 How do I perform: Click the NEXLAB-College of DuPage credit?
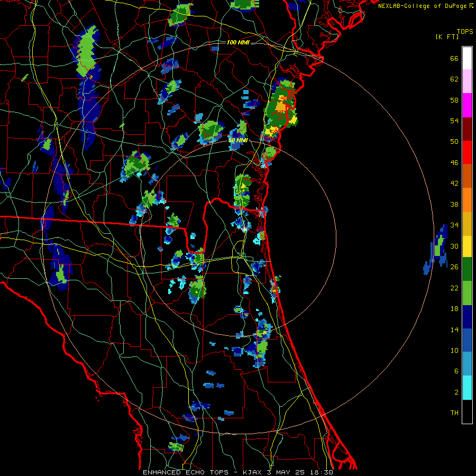tap(425, 6)
